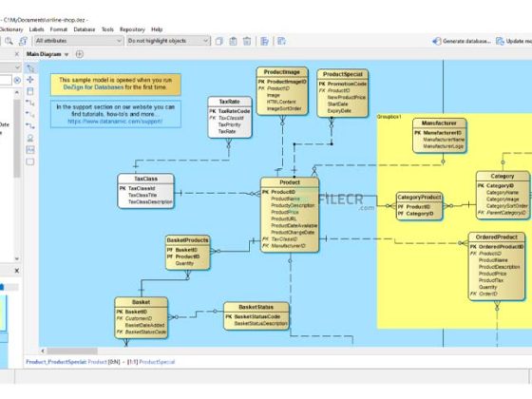Click in the left panel search field

point(6,80)
